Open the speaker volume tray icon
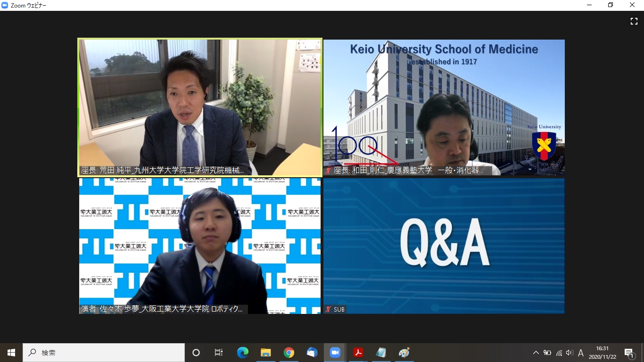This screenshot has height=362, width=644. click(x=570, y=353)
